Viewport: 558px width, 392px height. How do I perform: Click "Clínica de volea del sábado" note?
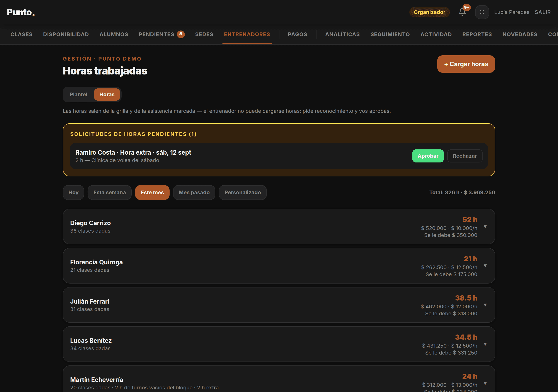pos(125,160)
